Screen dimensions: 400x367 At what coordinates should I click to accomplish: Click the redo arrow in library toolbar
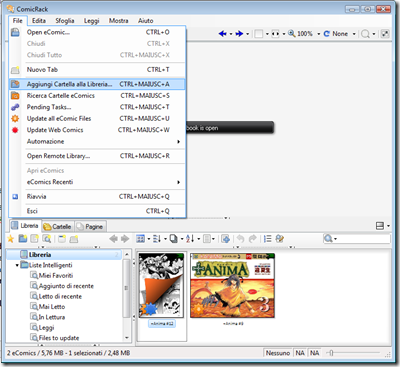point(253,239)
